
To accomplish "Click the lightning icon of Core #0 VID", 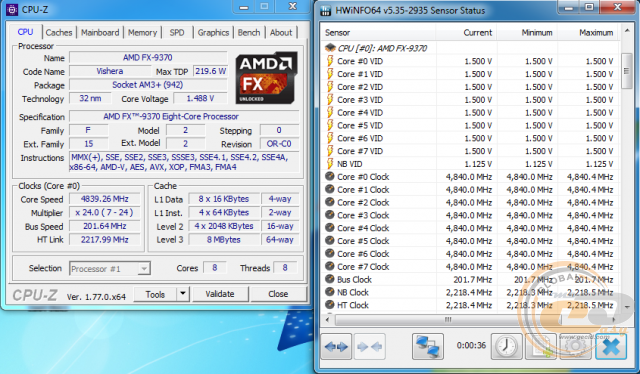I will point(330,61).
